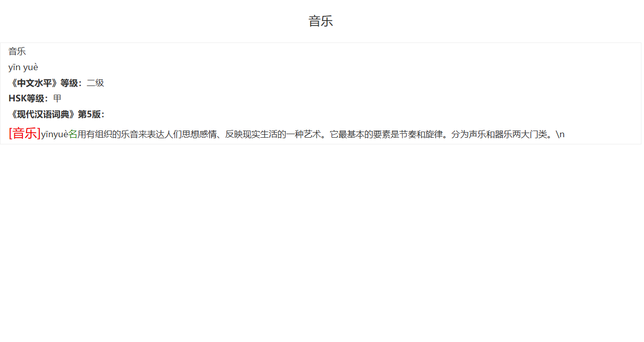644x342 pixels.
Task: Select the yīnyuè pinyin in the definition line
Action: click(55, 135)
